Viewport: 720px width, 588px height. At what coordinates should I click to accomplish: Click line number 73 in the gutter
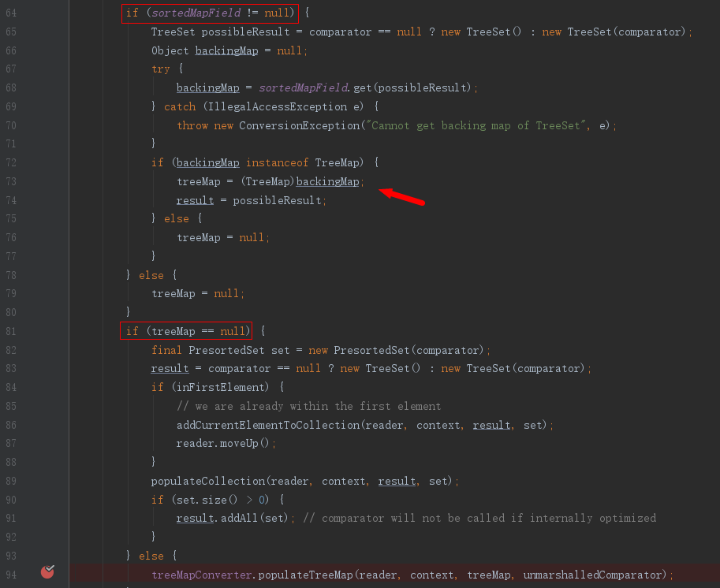pyautogui.click(x=10, y=181)
